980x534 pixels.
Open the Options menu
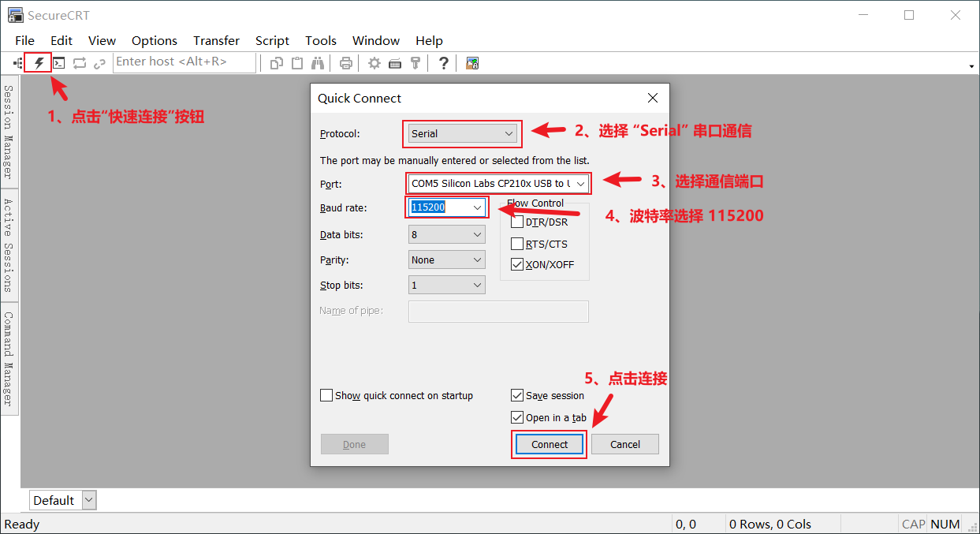coord(155,40)
